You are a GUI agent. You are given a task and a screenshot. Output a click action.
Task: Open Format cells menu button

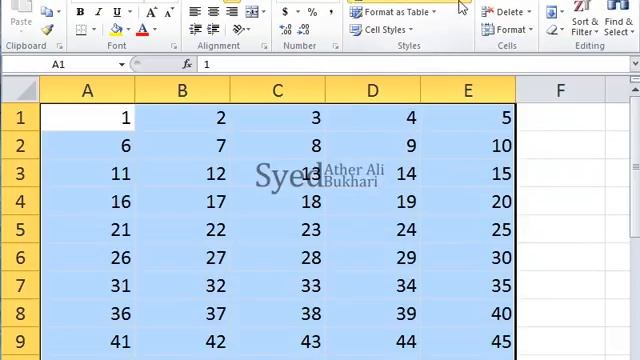pyautogui.click(x=507, y=30)
